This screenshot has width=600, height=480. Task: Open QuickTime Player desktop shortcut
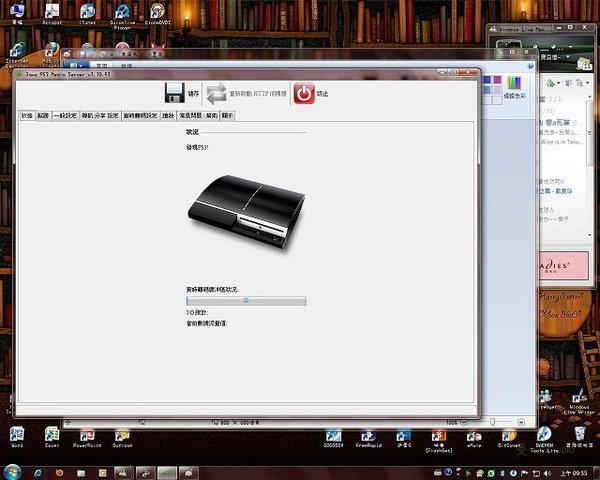(122, 15)
